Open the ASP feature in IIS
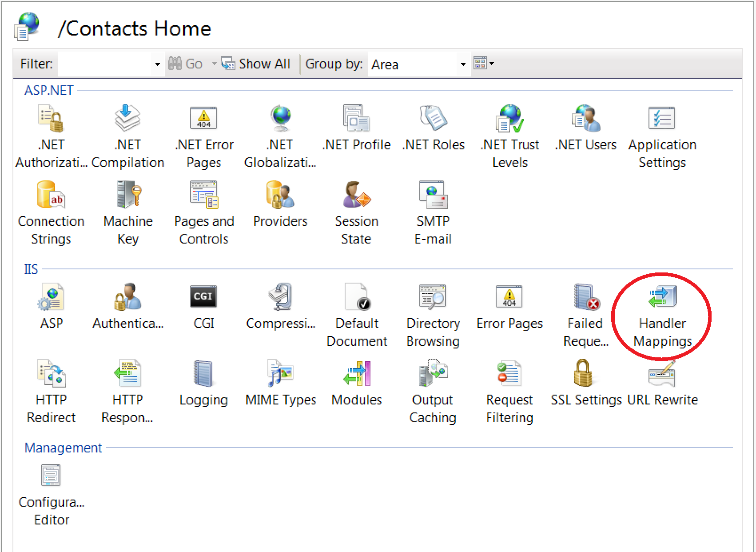This screenshot has height=552, width=756. pyautogui.click(x=51, y=307)
